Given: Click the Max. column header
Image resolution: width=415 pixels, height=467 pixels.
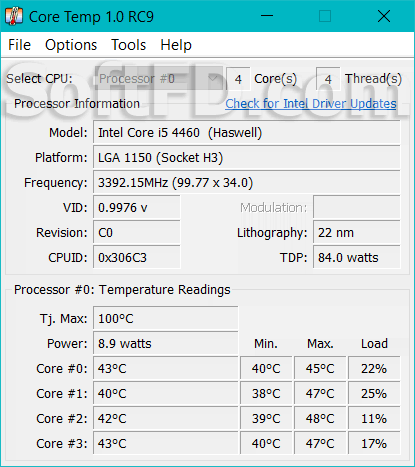Looking at the screenshot, I should [320, 344].
